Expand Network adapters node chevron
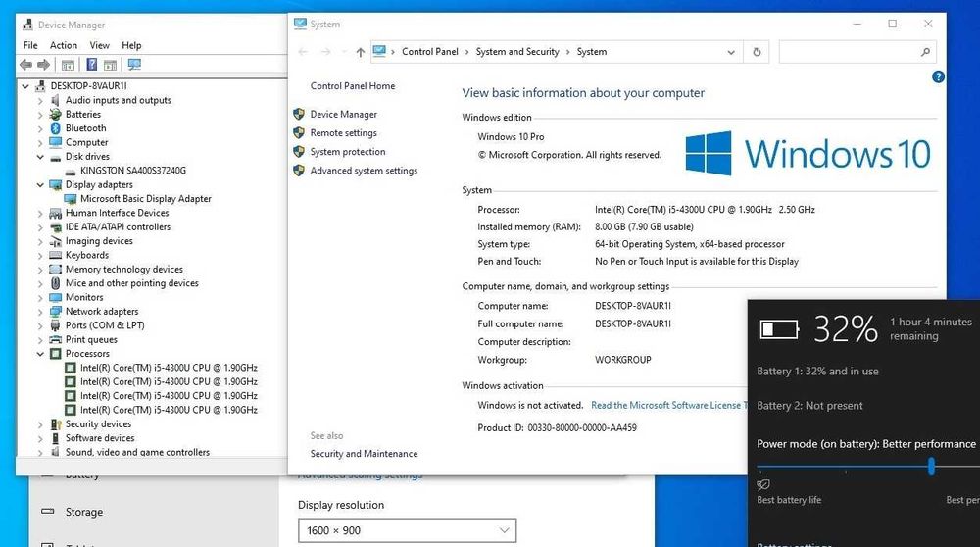The image size is (980, 547). [x=40, y=312]
